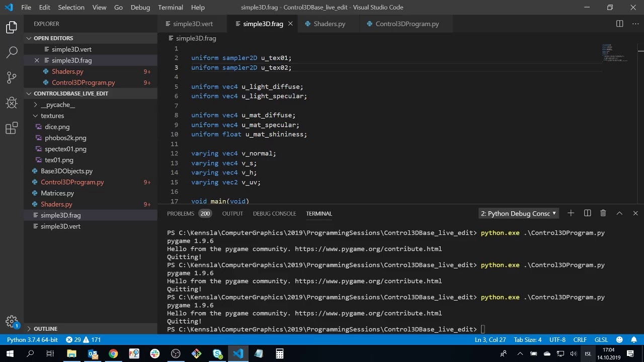Viewport: 644px width, 362px height.
Task: Open the Terminal menu
Action: pos(171,7)
